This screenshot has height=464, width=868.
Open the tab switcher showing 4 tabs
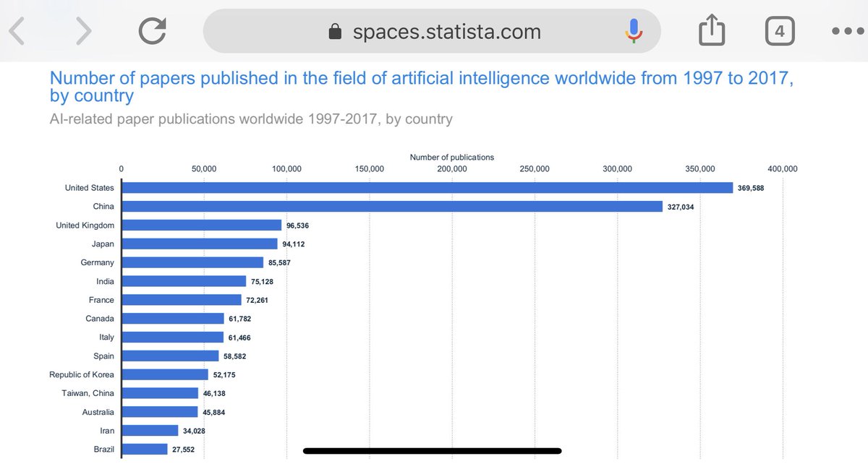coord(780,31)
